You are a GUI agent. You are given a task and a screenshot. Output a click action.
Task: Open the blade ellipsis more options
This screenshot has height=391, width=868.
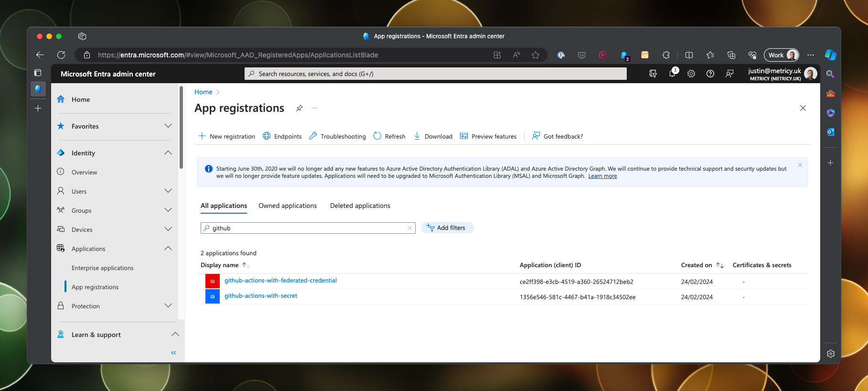(315, 108)
